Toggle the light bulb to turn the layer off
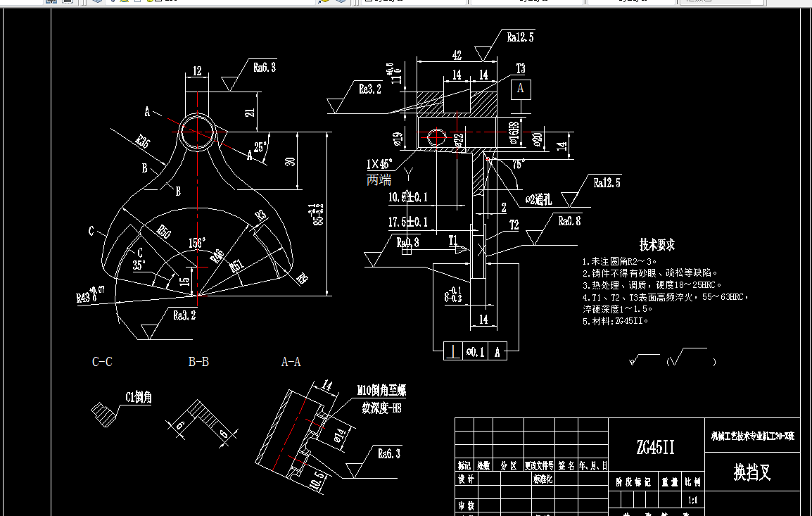Screen dimensions: 812x516 click(x=113, y=3)
